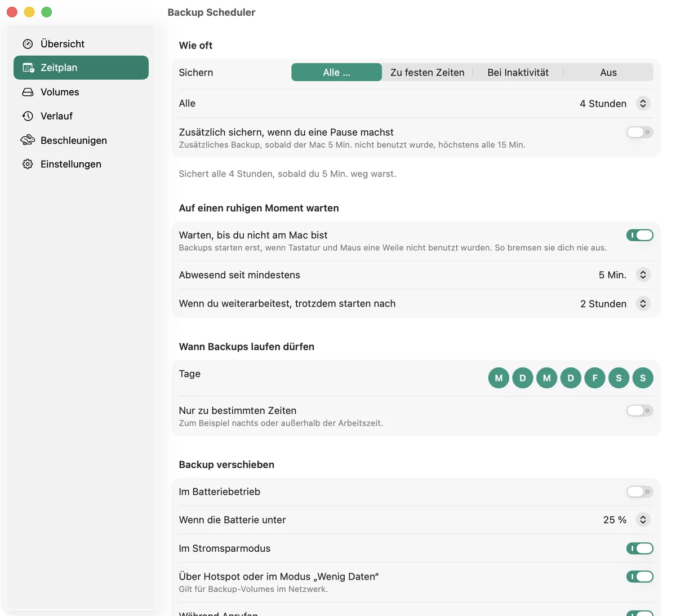Click the '2 Stunden' value text
676x616 pixels.
[603, 304]
